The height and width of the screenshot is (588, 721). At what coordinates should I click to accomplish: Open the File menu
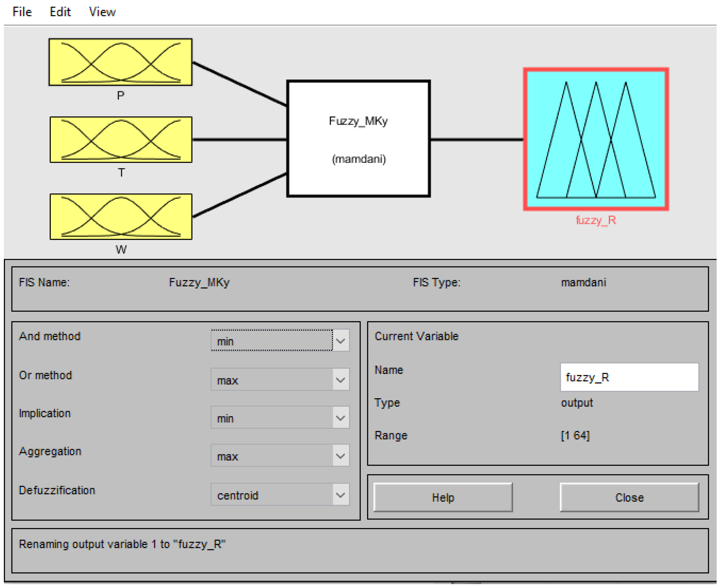(22, 12)
